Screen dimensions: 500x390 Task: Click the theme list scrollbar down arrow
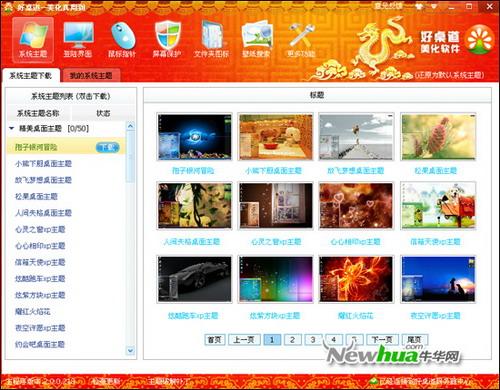130,350
